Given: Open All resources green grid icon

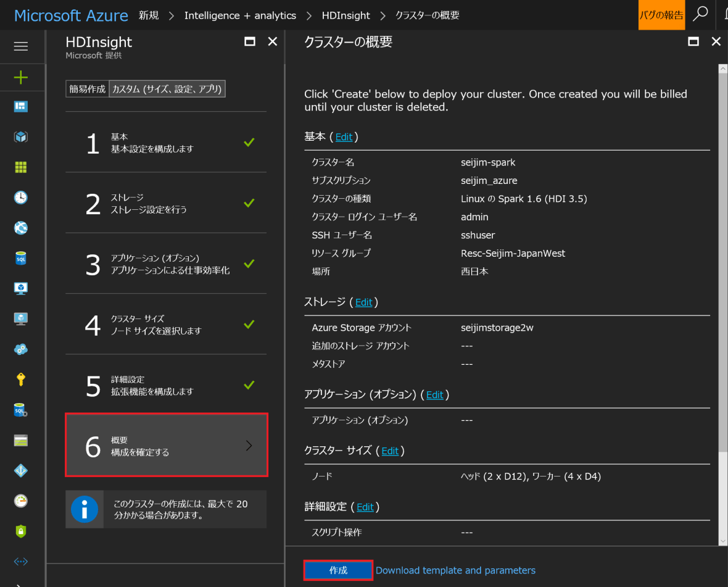Looking at the screenshot, I should (21, 167).
